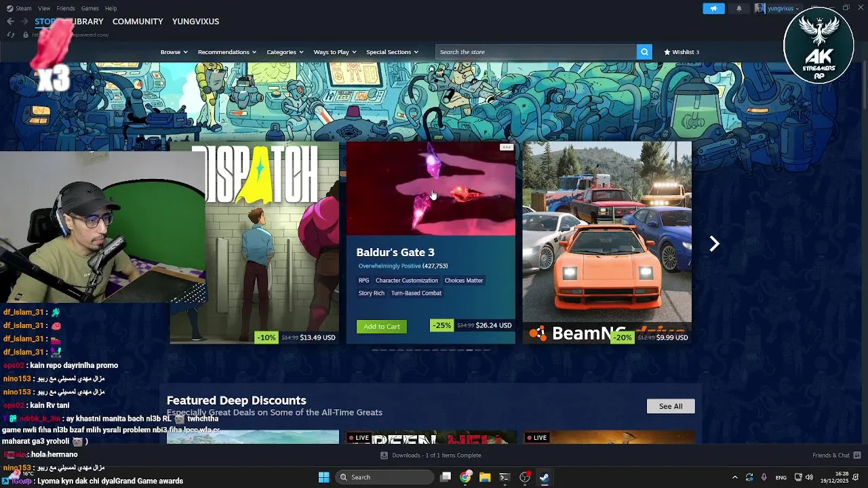This screenshot has height=488, width=868.
Task: Click the Steam logo in the title bar
Action: pos(9,8)
